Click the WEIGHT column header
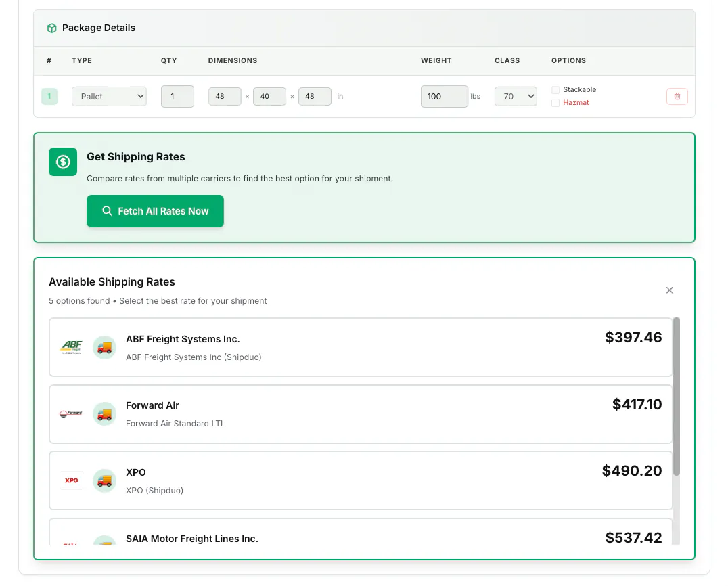The height and width of the screenshot is (586, 728). coord(436,60)
